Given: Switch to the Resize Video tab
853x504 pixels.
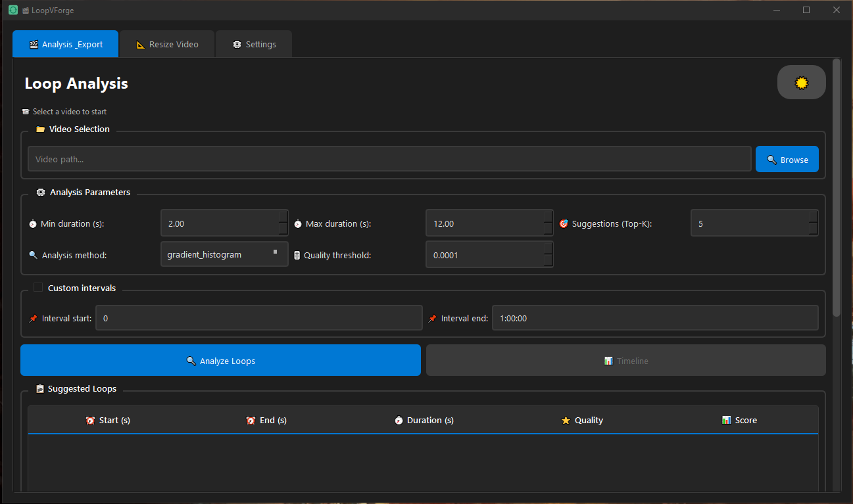Looking at the screenshot, I should 167,44.
